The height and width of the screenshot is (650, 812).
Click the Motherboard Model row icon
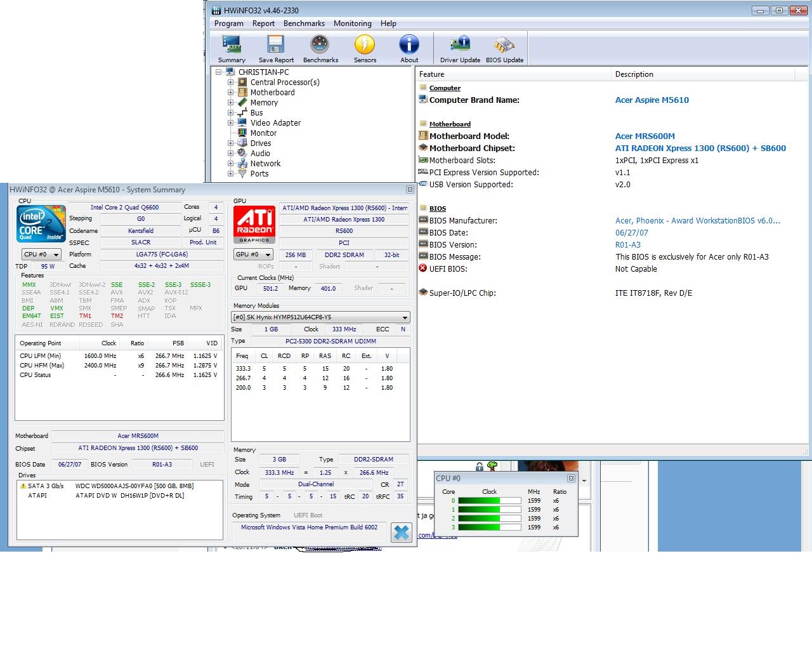pos(423,135)
